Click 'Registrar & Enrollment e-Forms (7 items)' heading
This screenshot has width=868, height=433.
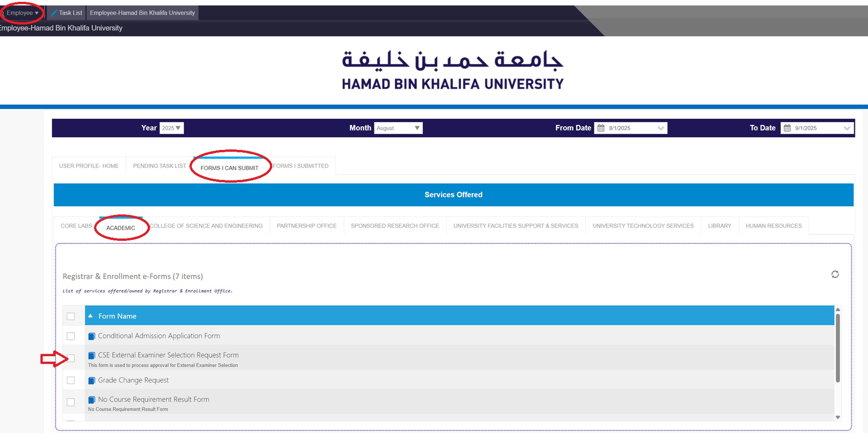click(x=133, y=276)
